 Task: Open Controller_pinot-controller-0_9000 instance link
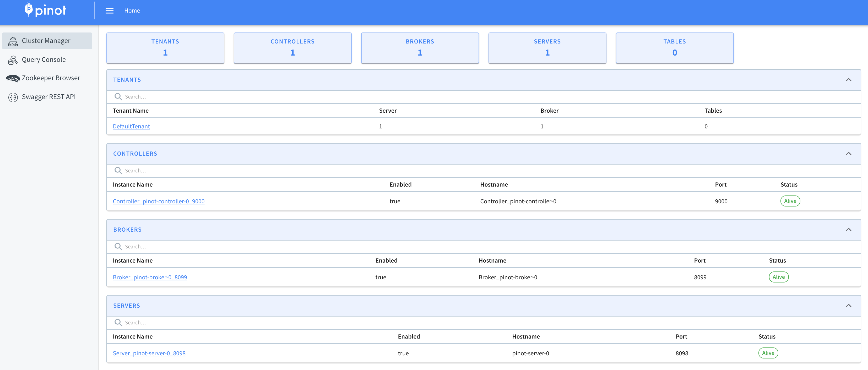[158, 201]
